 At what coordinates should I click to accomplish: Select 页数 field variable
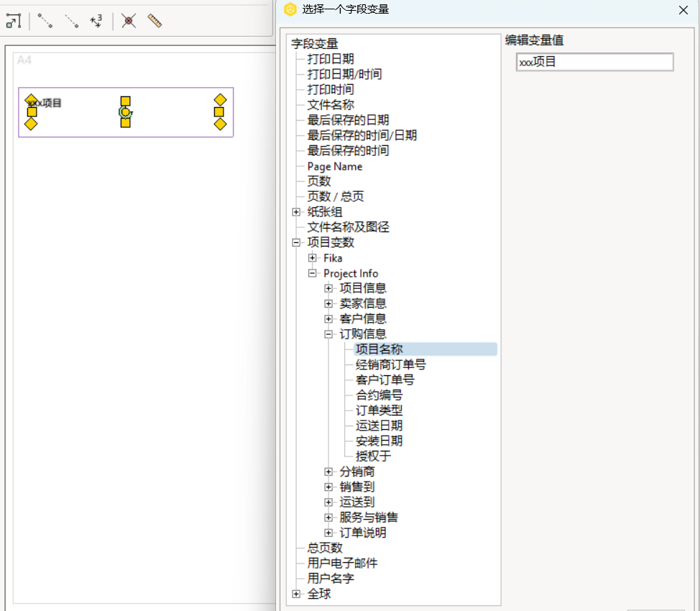tap(319, 181)
